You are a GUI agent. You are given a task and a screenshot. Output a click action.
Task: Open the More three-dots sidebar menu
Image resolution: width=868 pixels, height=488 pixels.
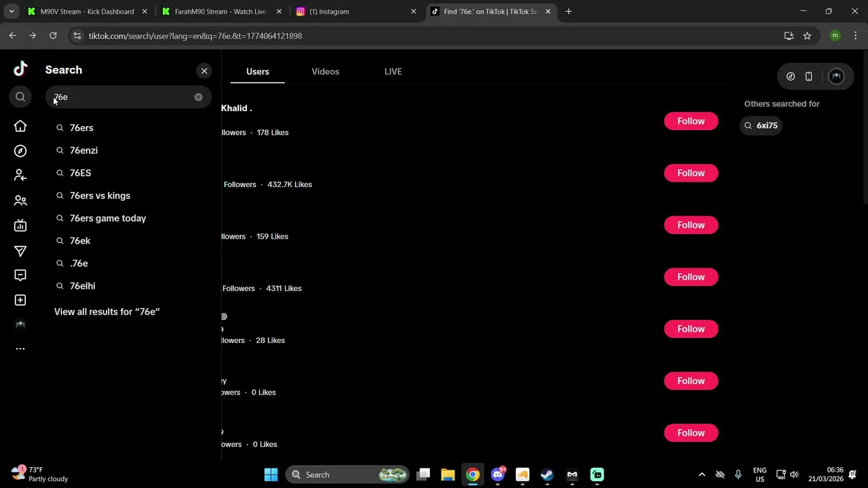[x=20, y=349]
